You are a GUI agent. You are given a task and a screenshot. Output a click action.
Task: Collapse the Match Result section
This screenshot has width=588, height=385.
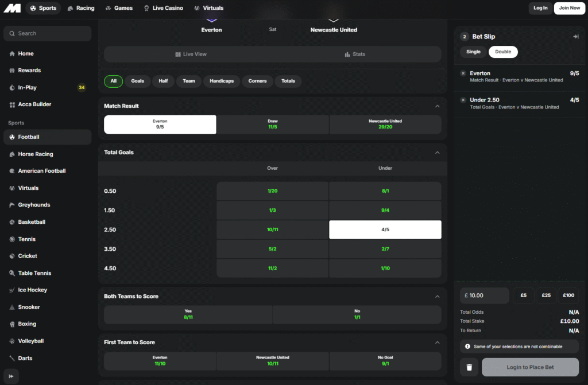437,106
